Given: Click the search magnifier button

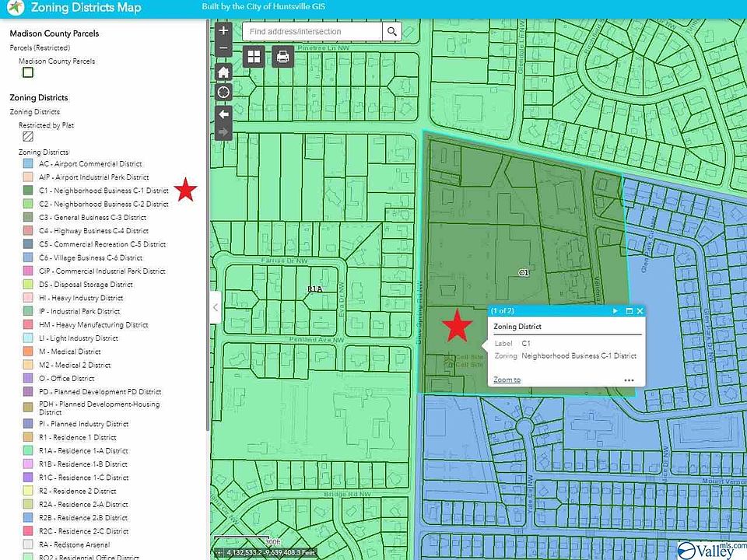Looking at the screenshot, I should tap(392, 32).
